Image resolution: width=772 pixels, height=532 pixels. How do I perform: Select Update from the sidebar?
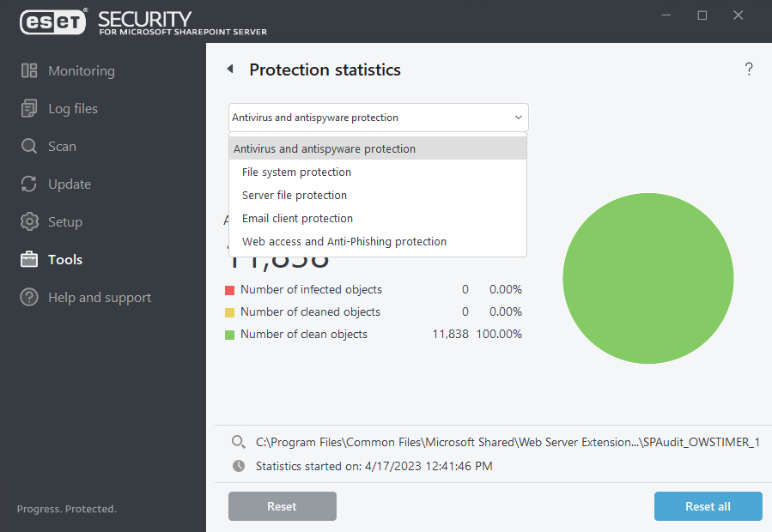point(69,184)
